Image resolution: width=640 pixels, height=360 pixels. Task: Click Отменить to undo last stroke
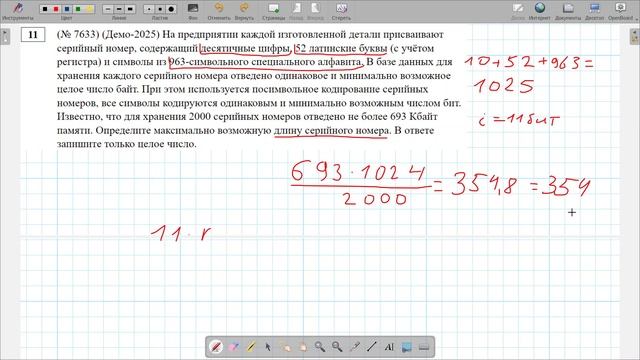coord(219,11)
